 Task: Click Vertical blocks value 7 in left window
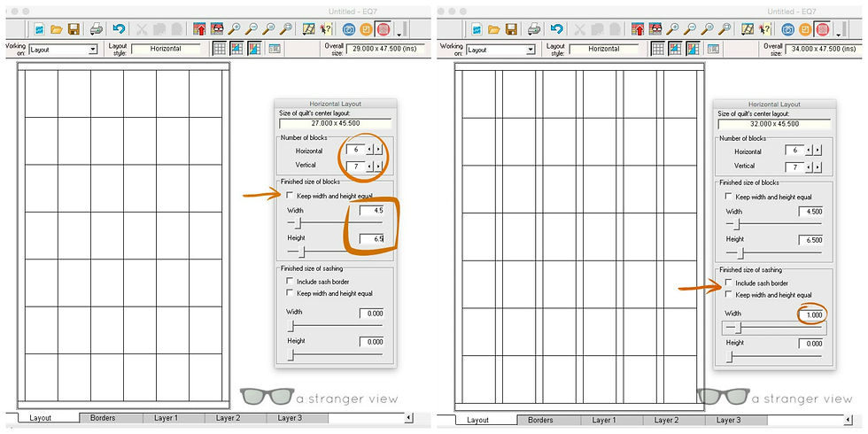[x=356, y=166]
